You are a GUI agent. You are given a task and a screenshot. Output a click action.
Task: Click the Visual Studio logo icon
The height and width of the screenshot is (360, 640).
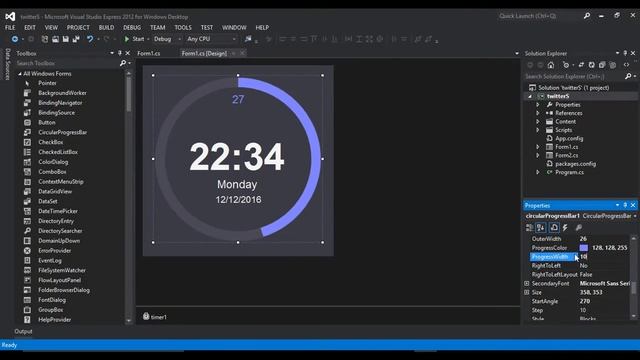(10, 16)
